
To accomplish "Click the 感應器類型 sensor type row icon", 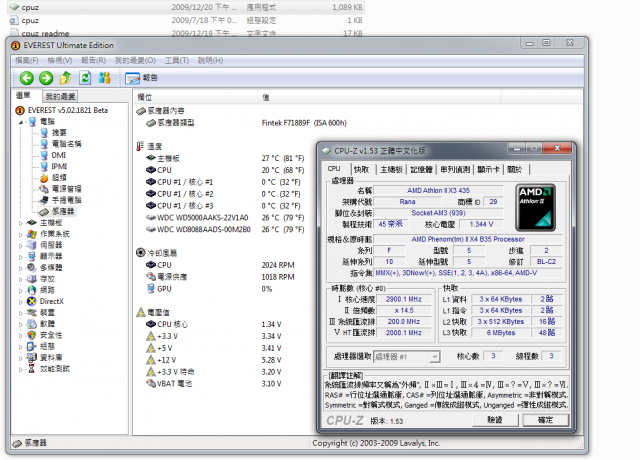I will (x=151, y=123).
